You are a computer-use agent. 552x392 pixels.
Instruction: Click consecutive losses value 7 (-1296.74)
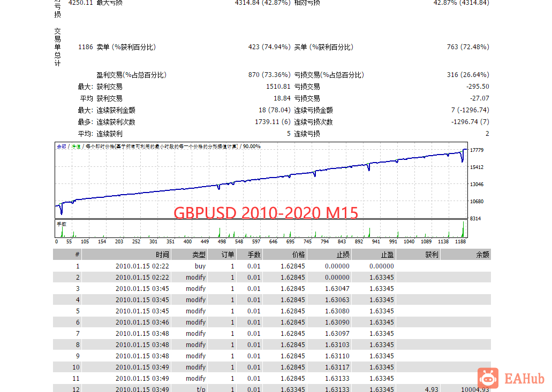pos(470,110)
